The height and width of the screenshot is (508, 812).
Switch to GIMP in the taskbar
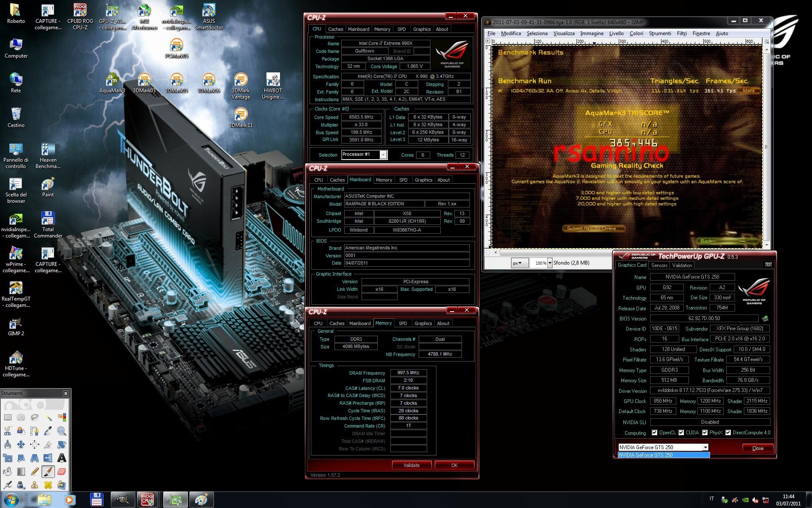[123, 500]
